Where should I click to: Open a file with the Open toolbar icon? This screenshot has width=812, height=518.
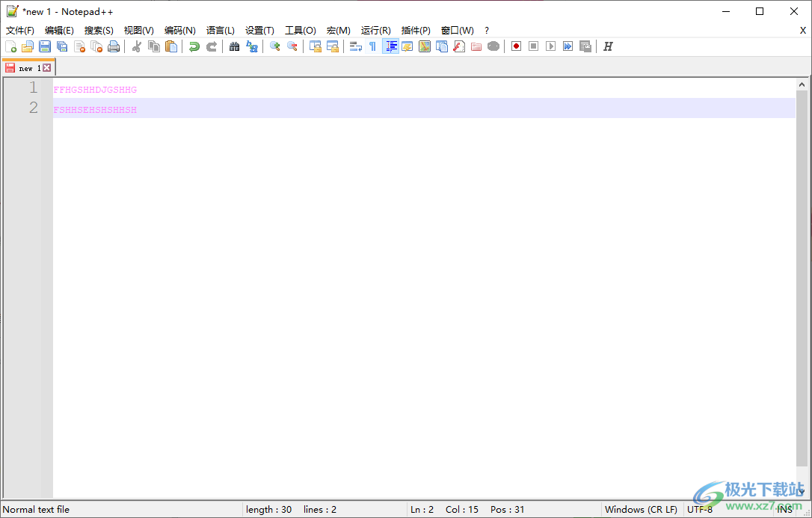(28, 46)
